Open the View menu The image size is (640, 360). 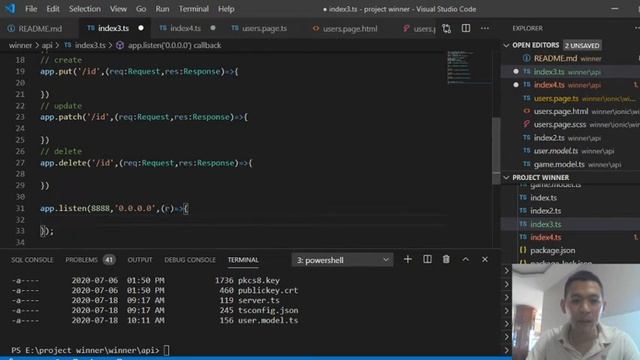pyautogui.click(x=118, y=9)
